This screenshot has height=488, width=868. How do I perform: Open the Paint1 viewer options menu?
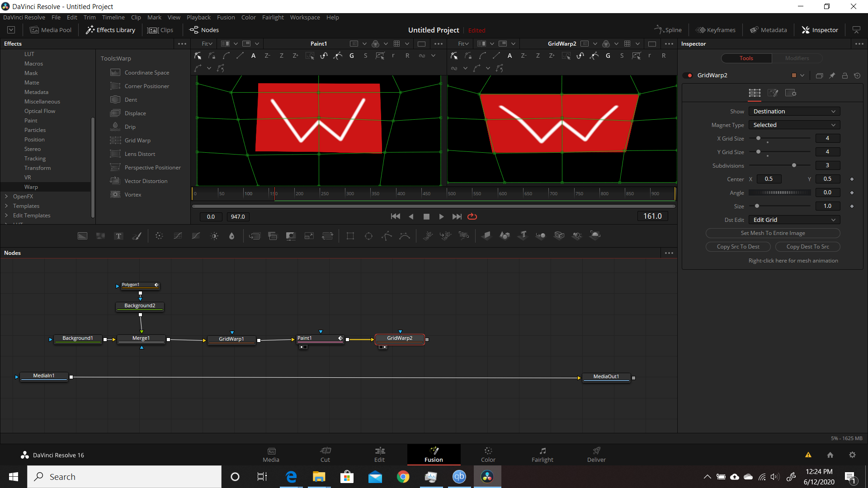pyautogui.click(x=438, y=44)
